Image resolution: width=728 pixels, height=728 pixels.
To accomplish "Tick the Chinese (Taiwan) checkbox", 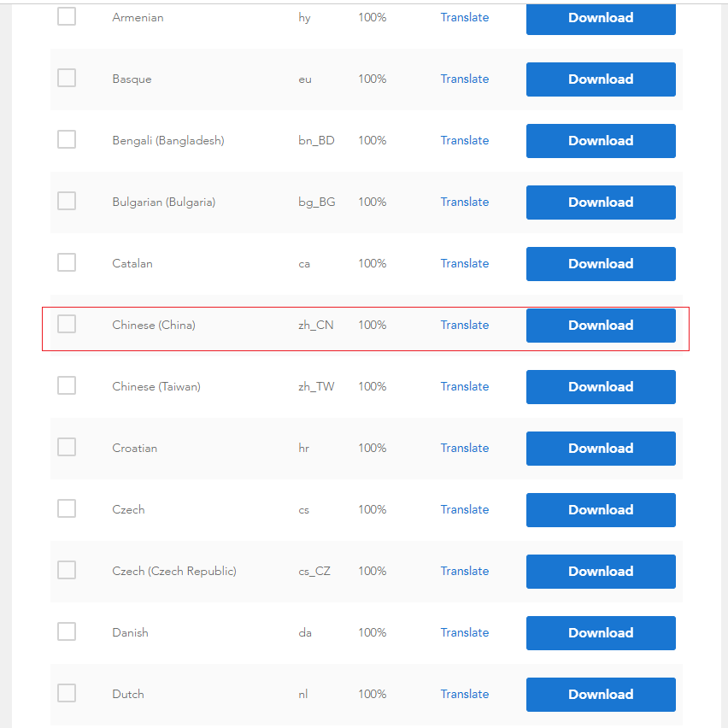I will pos(67,385).
